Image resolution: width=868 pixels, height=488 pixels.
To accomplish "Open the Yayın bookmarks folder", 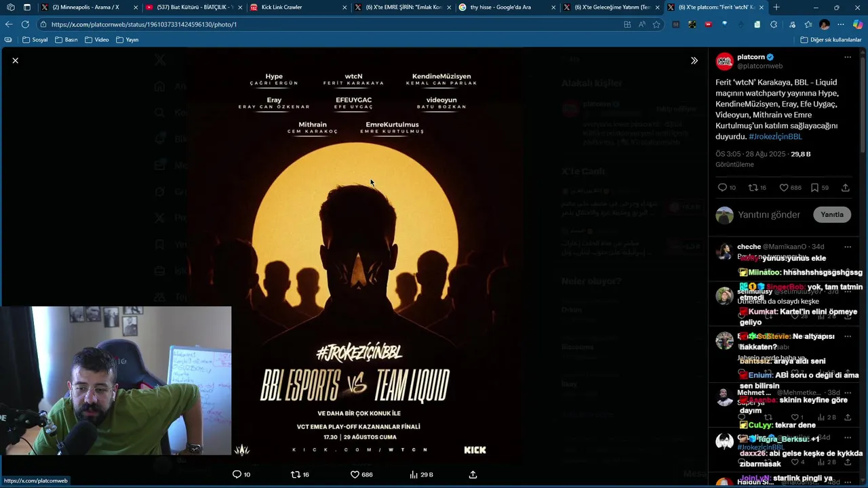I will [x=127, y=40].
